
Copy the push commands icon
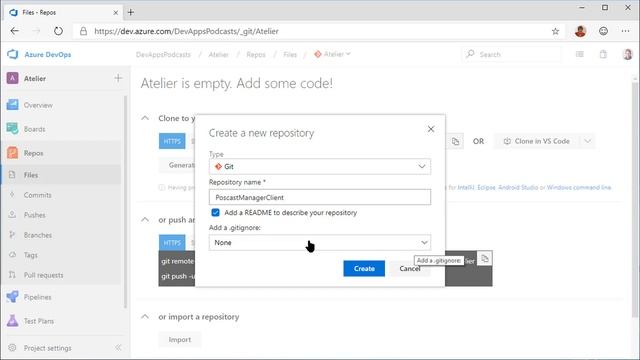[x=484, y=259]
